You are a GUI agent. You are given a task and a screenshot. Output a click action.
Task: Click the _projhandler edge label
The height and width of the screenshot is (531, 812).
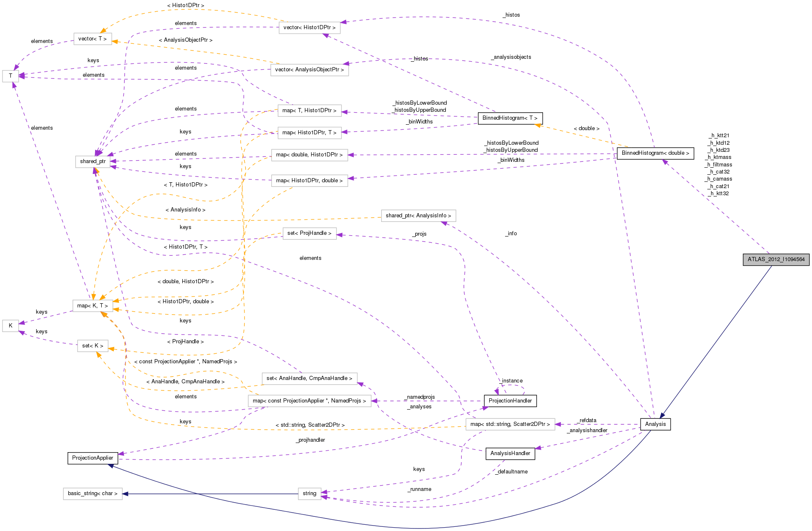[x=310, y=440]
